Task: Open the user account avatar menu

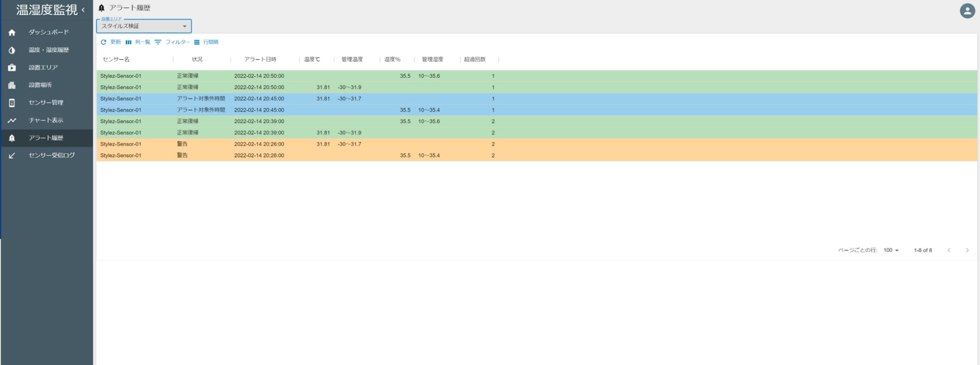Action: pyautogui.click(x=967, y=11)
